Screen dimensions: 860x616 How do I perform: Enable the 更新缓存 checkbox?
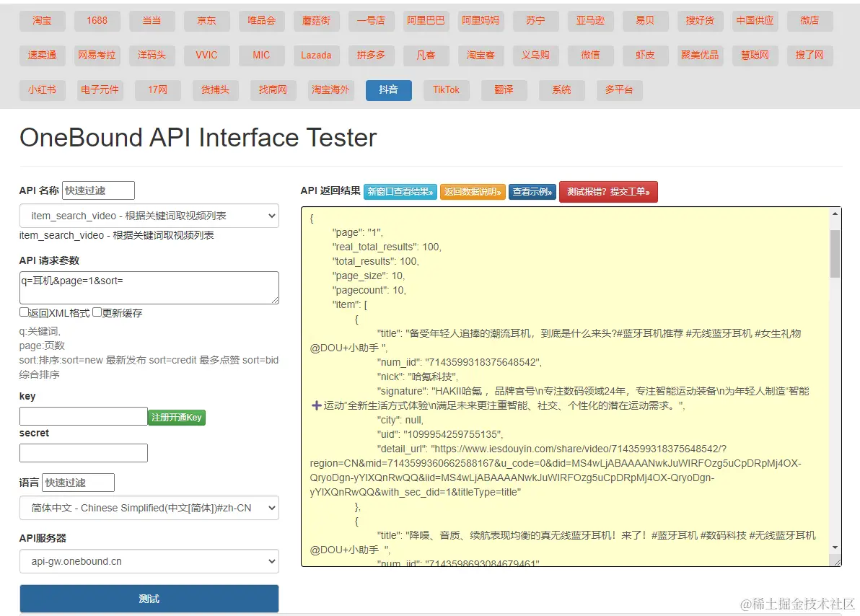97,312
